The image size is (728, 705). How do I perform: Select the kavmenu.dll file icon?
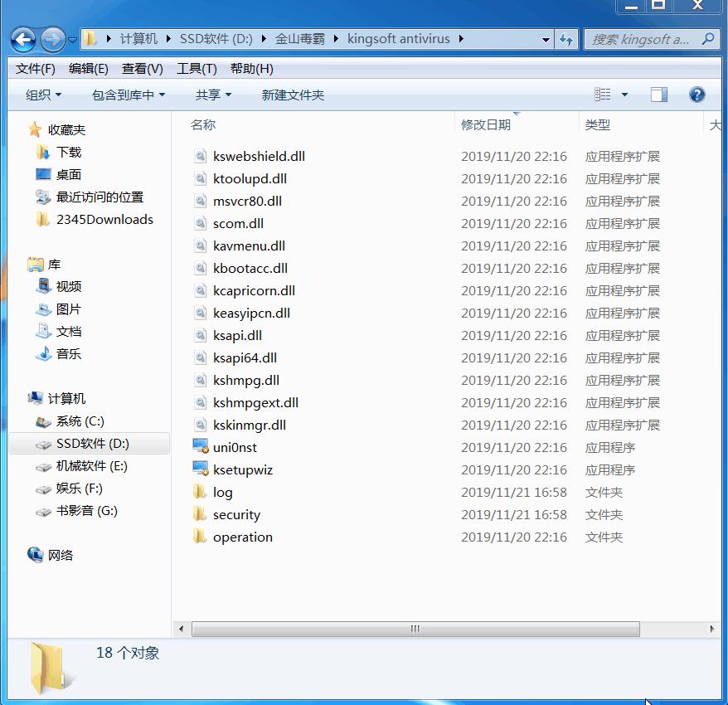click(x=200, y=246)
